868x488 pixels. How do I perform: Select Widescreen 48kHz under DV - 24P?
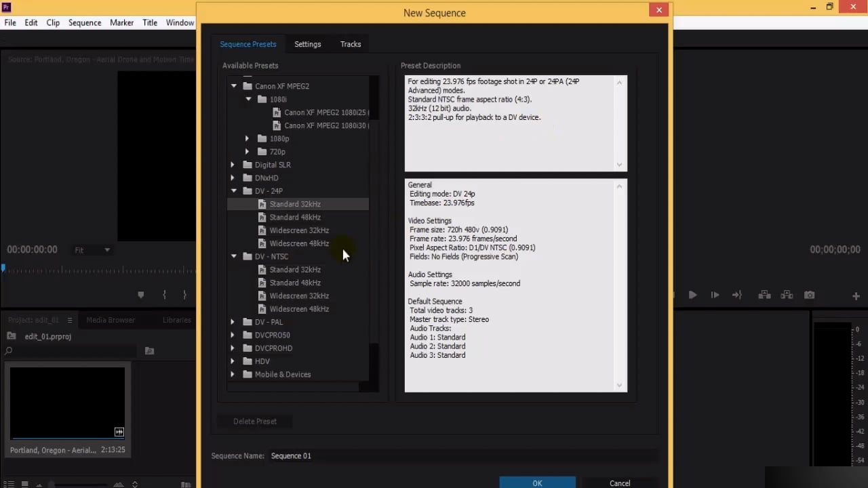[298, 243]
